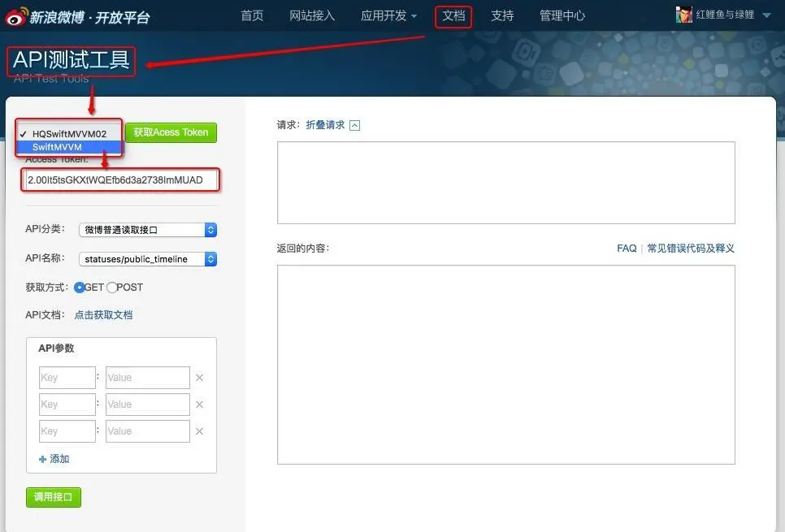Focus the third Value parameter field
The height and width of the screenshot is (532, 785).
pyautogui.click(x=148, y=431)
